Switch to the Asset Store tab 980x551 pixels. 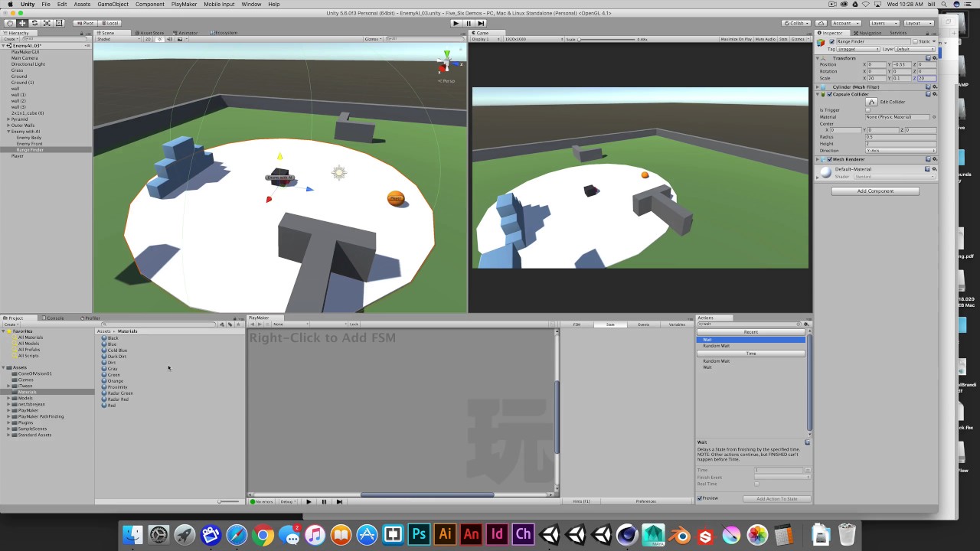[151, 33]
